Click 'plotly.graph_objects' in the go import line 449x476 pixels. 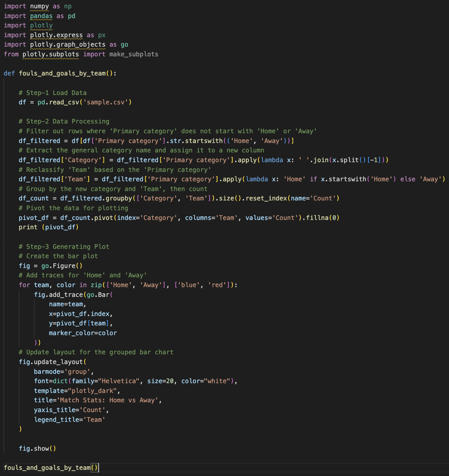click(68, 44)
